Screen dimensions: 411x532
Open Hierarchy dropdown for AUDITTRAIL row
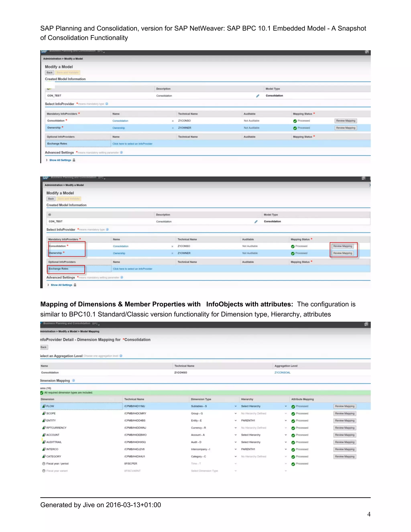pyautogui.click(x=286, y=442)
